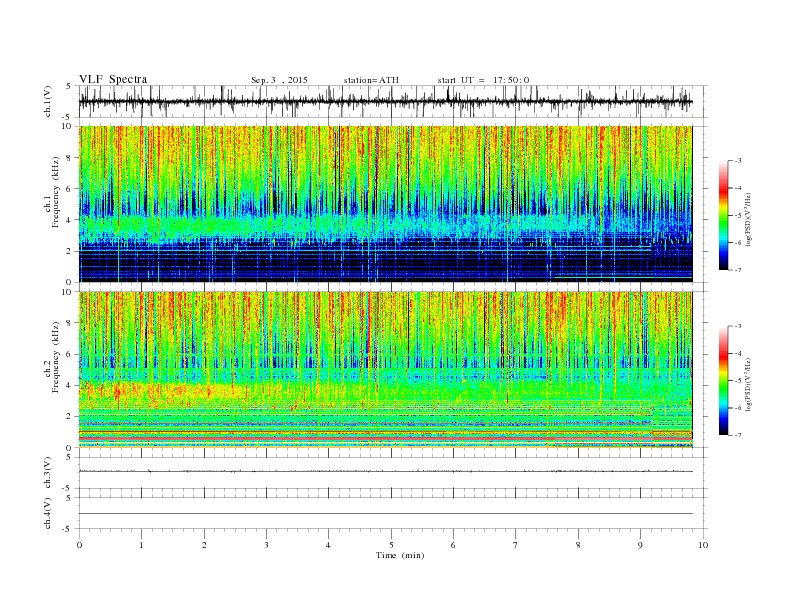Click the time axis tick label "9"
Viewport: 792px width, 612px height.
(x=640, y=545)
